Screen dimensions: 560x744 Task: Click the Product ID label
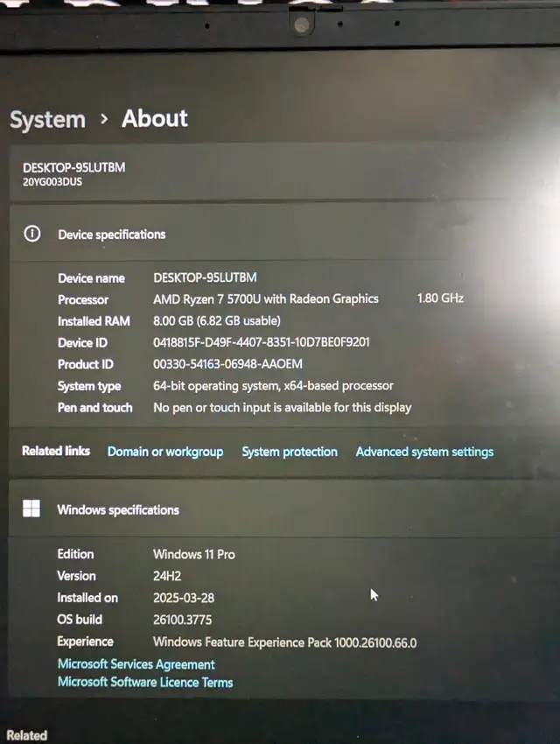pyautogui.click(x=86, y=364)
